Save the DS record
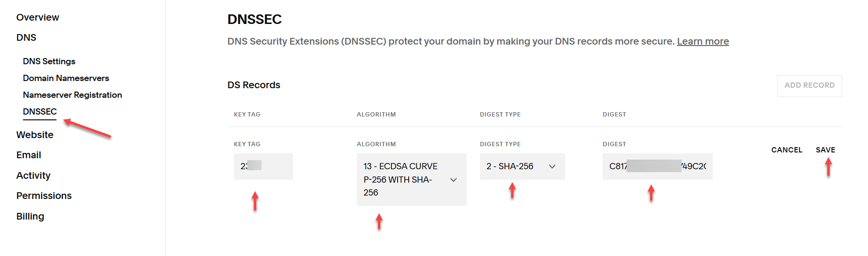 (825, 150)
